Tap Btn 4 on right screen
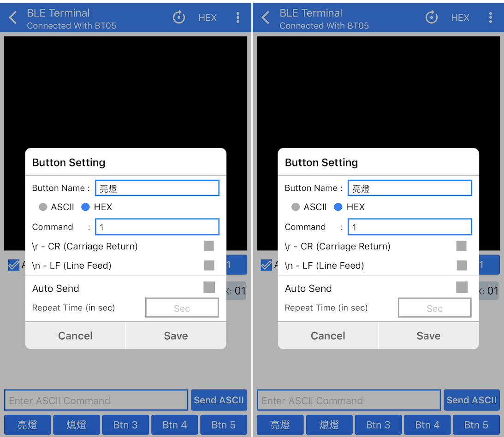504x437 pixels. pos(427,425)
